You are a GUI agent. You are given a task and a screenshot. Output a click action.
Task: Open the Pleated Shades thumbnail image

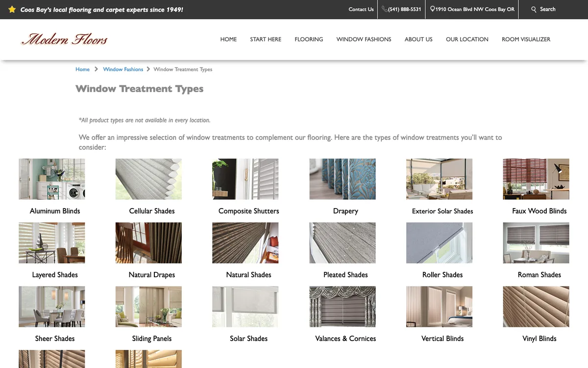(343, 243)
